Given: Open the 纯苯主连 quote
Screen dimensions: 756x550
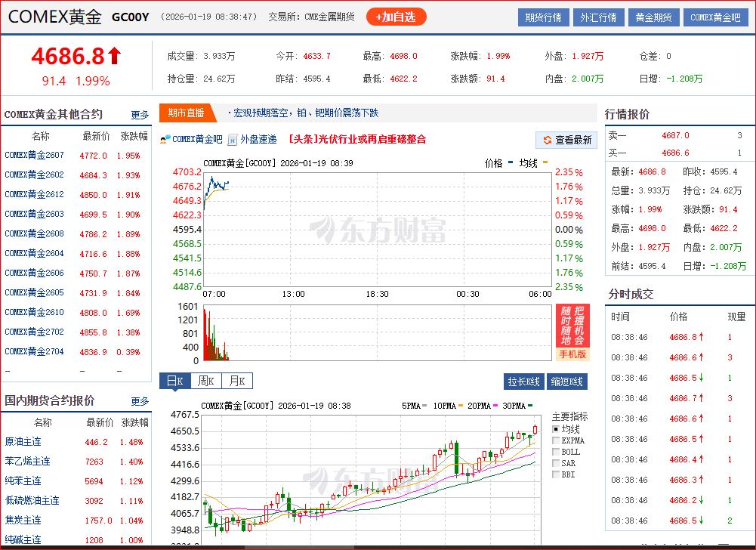Looking at the screenshot, I should tap(23, 481).
